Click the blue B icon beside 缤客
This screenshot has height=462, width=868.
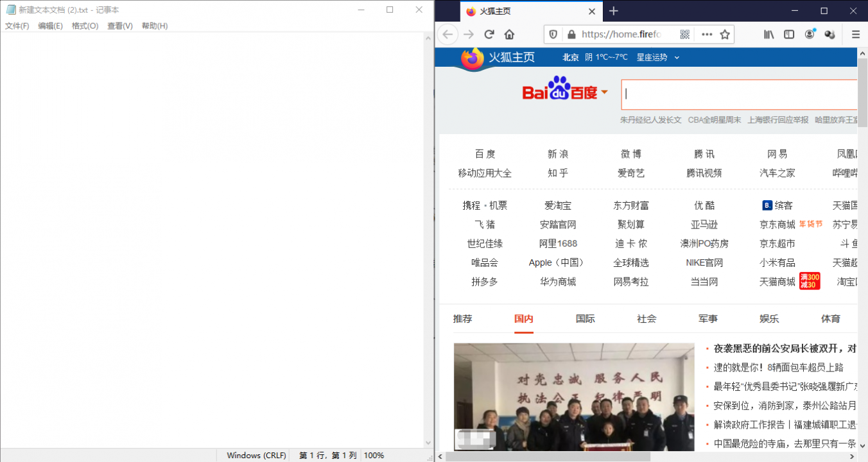[x=767, y=205]
